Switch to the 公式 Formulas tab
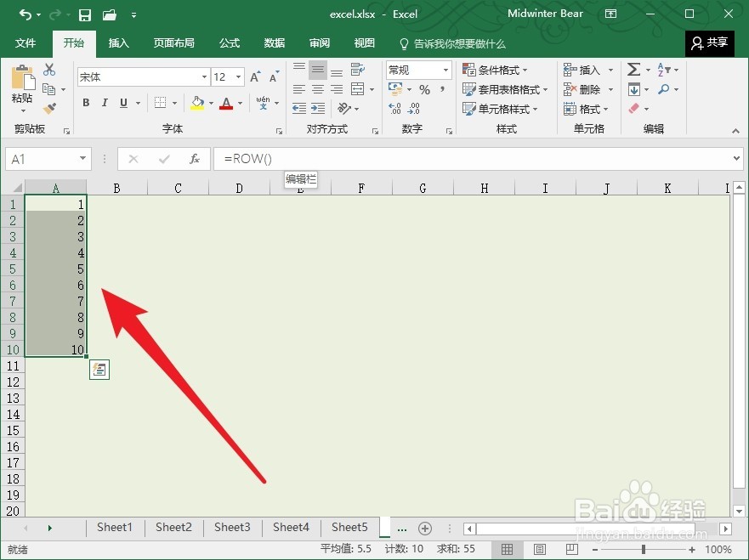Image resolution: width=749 pixels, height=560 pixels. pyautogui.click(x=230, y=43)
